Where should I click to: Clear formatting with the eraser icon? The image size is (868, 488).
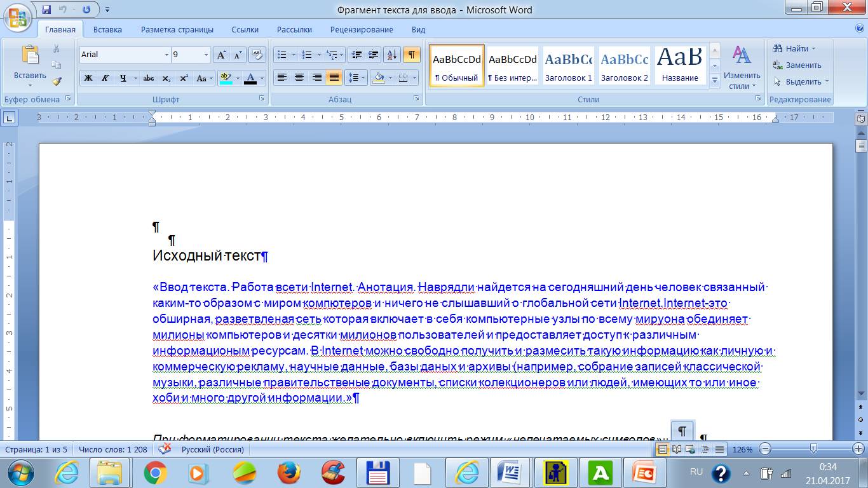click(257, 55)
